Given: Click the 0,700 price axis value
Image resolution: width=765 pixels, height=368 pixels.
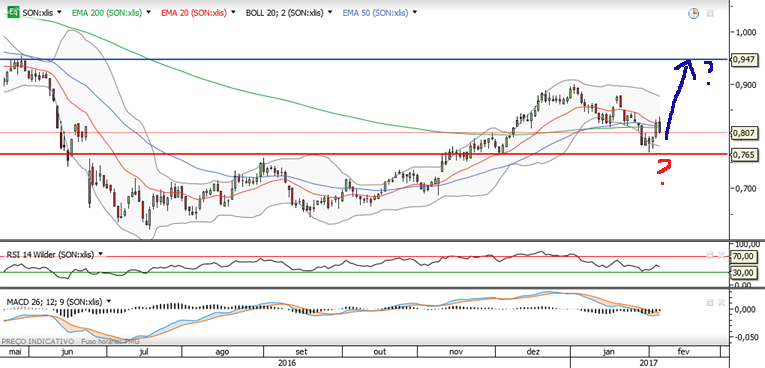Looking at the screenshot, I should 746,188.
